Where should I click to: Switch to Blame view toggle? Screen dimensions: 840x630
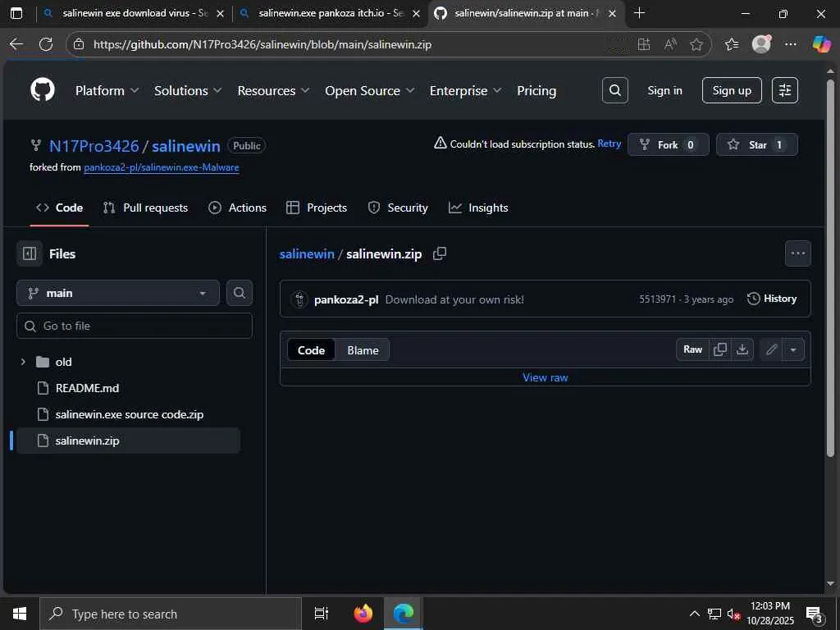(x=363, y=350)
